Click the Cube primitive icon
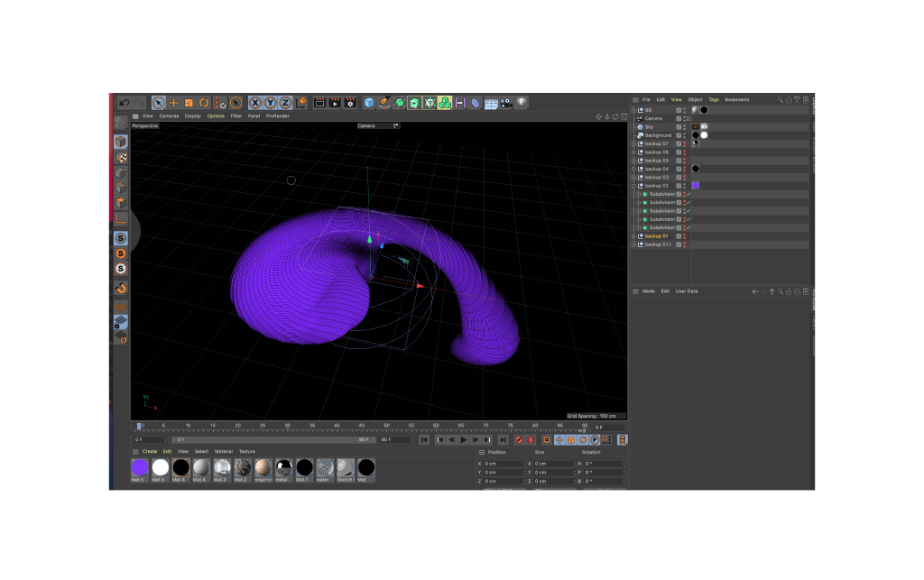Image resolution: width=924 pixels, height=580 pixels. [369, 103]
